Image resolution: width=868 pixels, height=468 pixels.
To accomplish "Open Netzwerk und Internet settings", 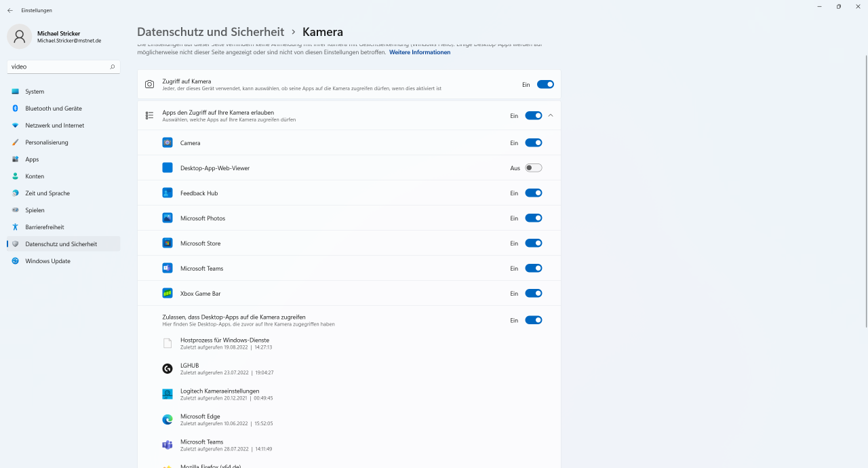I will [64, 125].
